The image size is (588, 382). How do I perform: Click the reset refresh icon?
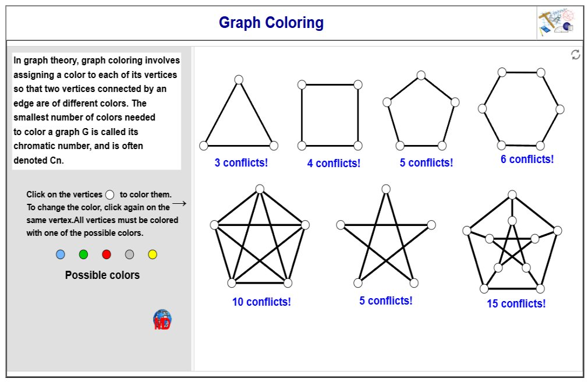(x=575, y=55)
